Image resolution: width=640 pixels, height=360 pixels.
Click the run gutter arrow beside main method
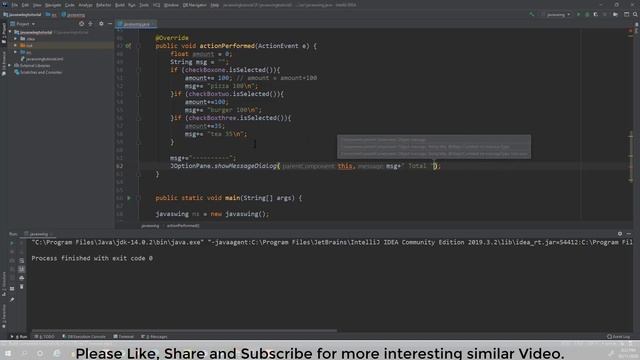(x=129, y=198)
